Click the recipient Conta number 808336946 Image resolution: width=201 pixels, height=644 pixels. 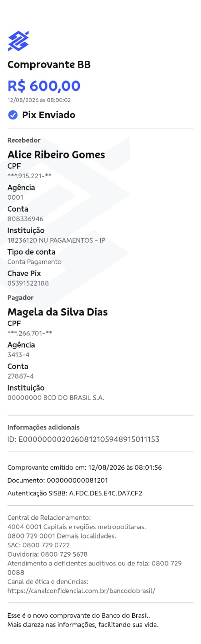point(25,219)
